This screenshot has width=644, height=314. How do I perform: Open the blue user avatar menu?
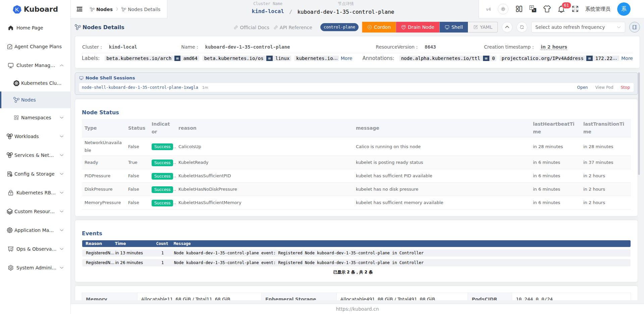624,9
